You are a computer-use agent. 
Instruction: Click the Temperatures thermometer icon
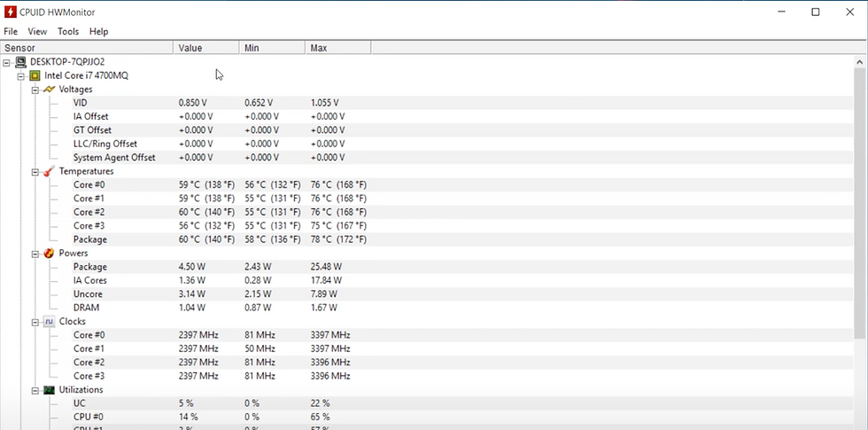point(50,171)
